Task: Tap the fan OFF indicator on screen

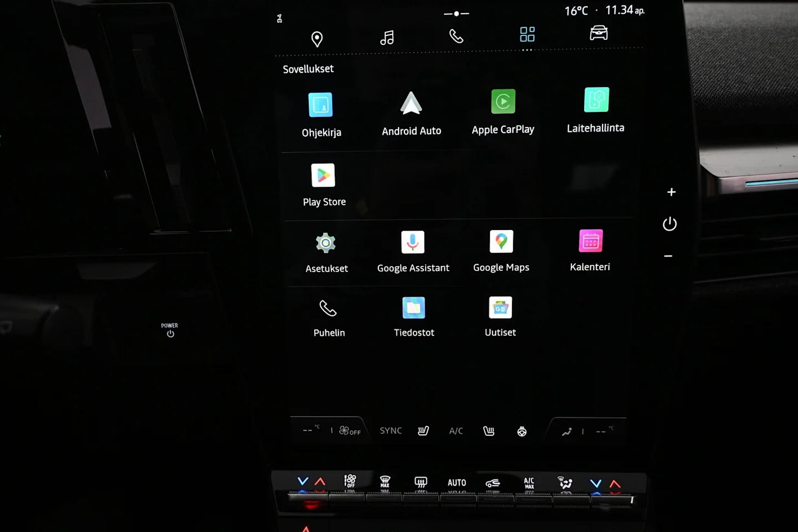Action: coord(350,431)
